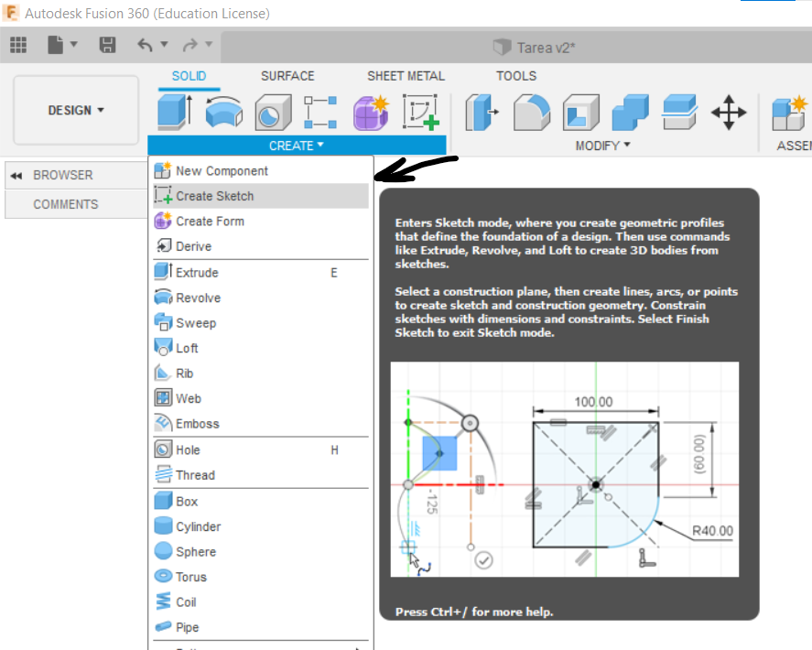The image size is (812, 650).
Task: Select Pipe menu entry
Action: click(261, 627)
